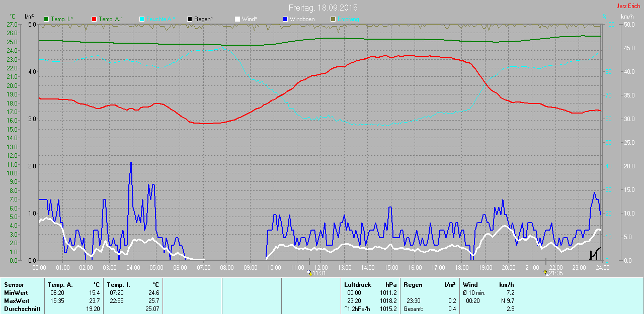Click the Temp. I. average value 25.07

click(x=152, y=309)
